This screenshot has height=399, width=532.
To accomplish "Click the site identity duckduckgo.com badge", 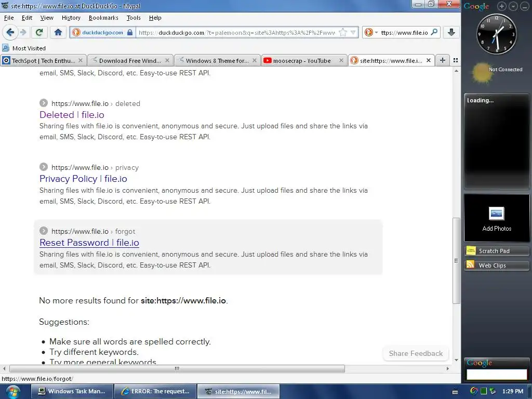I will point(102,33).
